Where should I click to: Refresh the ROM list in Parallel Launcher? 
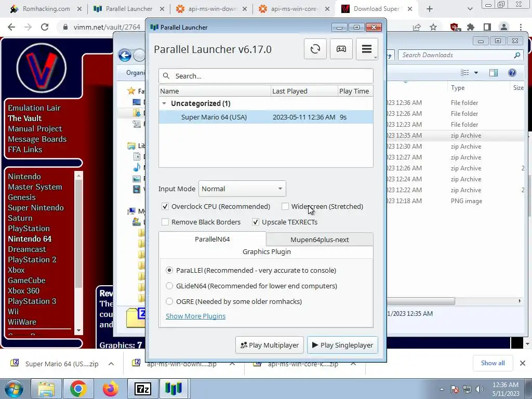coord(315,49)
